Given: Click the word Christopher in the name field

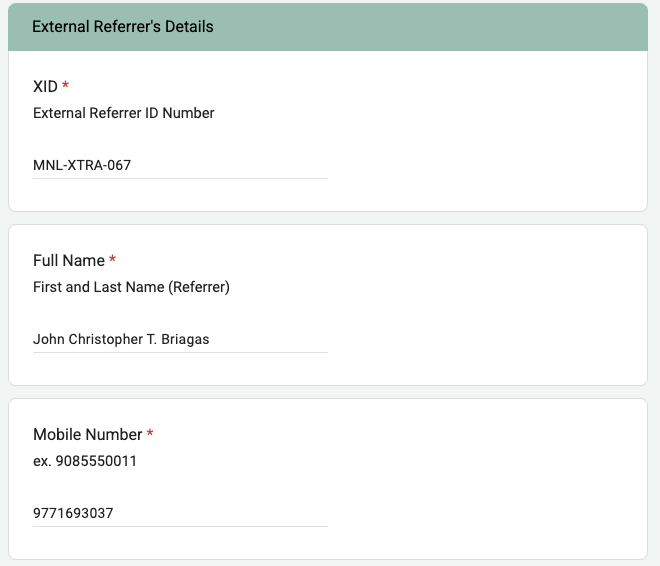Looking at the screenshot, I should (x=106, y=339).
